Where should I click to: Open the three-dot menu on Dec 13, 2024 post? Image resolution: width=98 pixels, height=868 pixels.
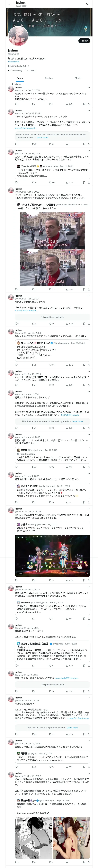[x=89, y=151]
